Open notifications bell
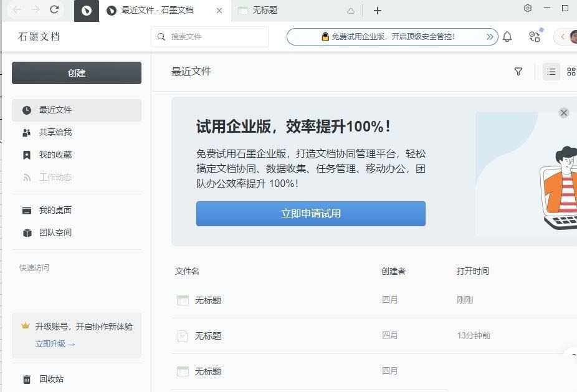Image resolution: width=577 pixels, height=392 pixels. [x=507, y=36]
